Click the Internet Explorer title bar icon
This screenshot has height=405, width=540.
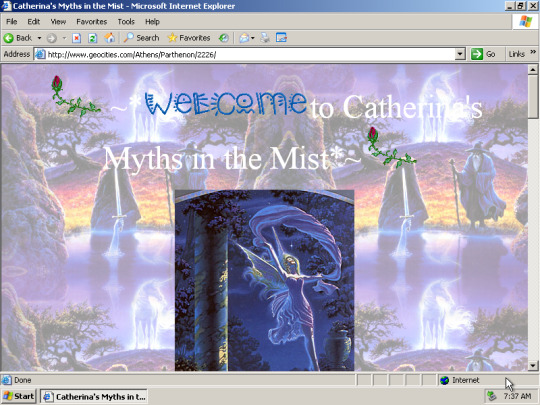(6, 6)
